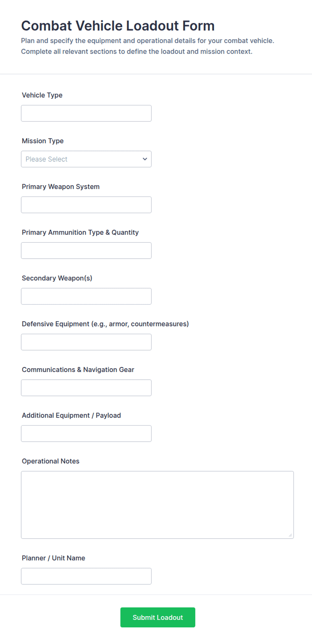312x644 pixels.
Task: Grab the Operational Notes textarea resize handle
Action: [290, 535]
